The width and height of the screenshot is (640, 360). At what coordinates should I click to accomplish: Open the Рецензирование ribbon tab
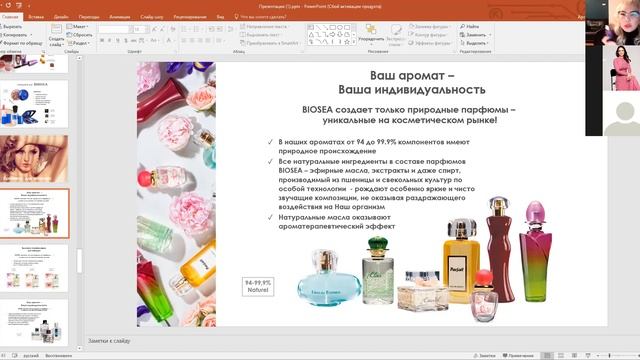190,17
